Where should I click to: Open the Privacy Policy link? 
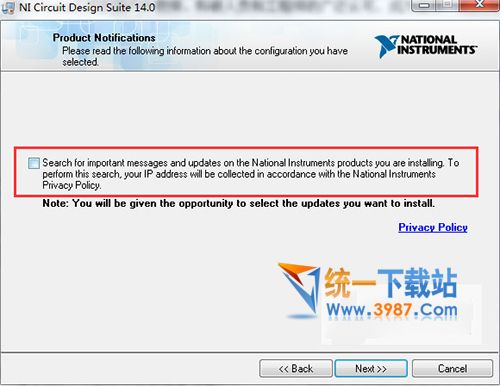[433, 227]
